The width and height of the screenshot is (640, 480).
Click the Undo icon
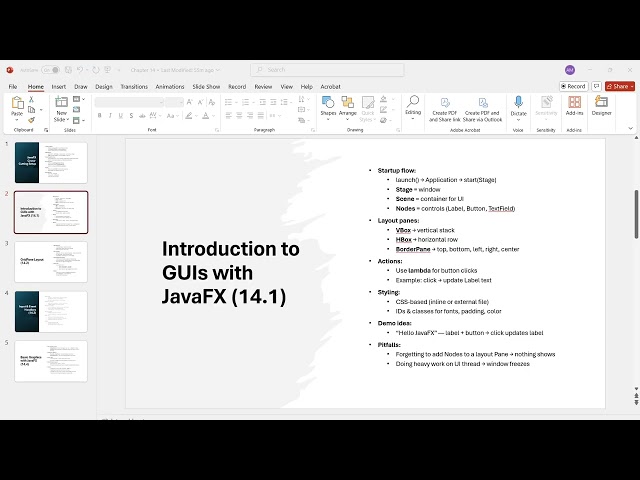(x=80, y=70)
